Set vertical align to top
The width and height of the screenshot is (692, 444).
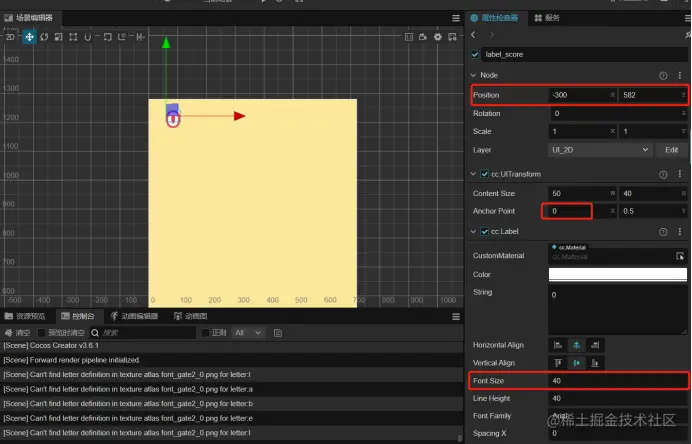pos(558,363)
